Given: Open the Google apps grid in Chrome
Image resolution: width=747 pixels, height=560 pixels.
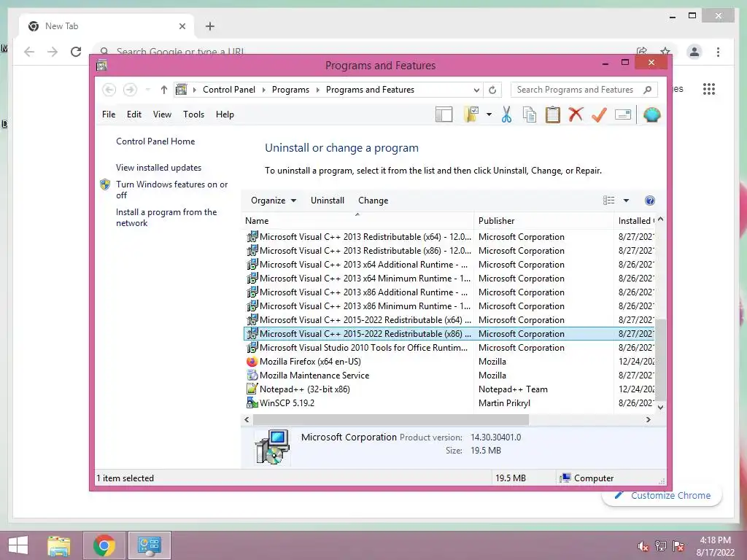Looking at the screenshot, I should pos(709,89).
